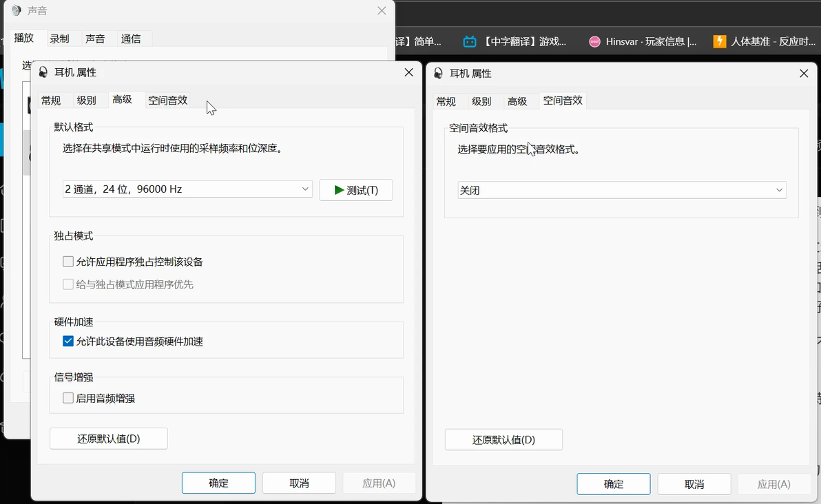Close the left 耳机 属性 dialog

409,72
